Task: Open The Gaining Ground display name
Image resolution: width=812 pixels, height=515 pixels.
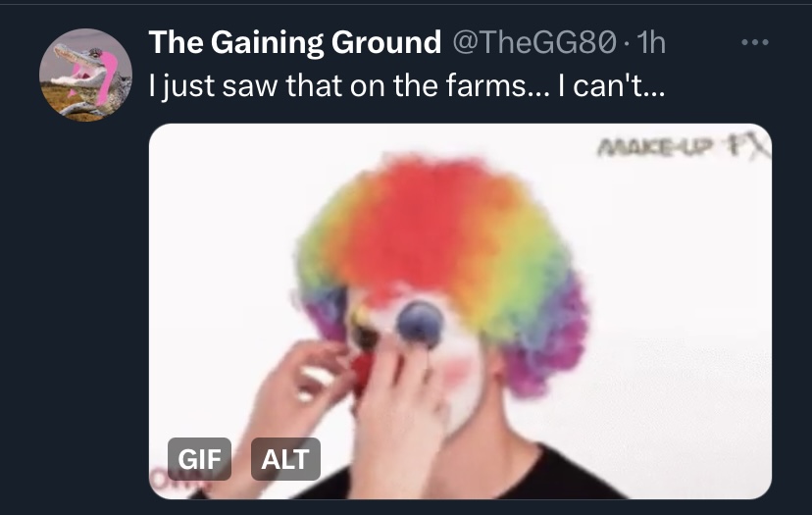Action: (294, 42)
